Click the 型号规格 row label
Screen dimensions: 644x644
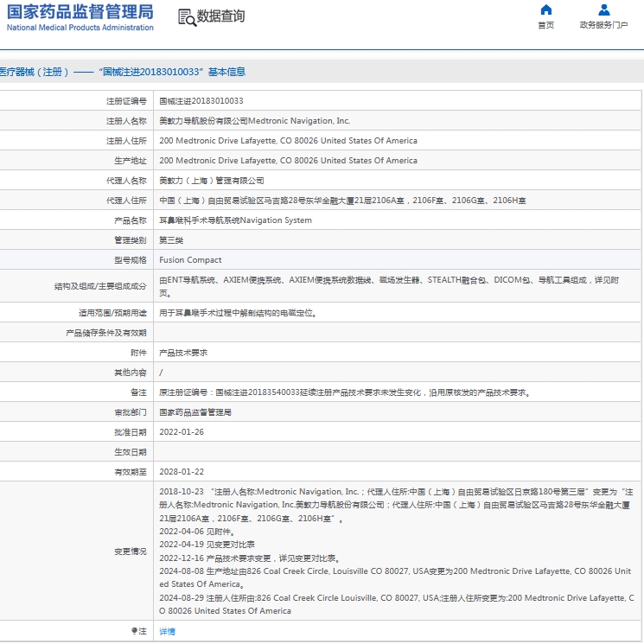(131, 260)
